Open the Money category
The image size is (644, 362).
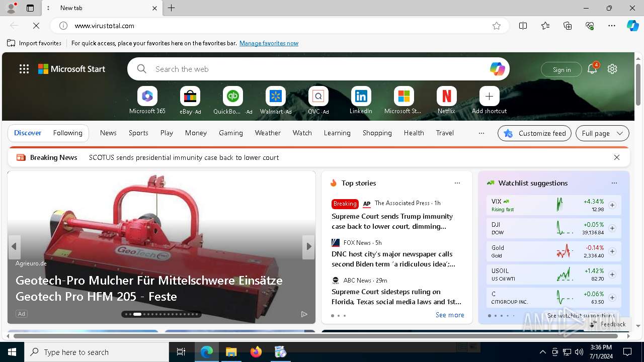tap(196, 133)
